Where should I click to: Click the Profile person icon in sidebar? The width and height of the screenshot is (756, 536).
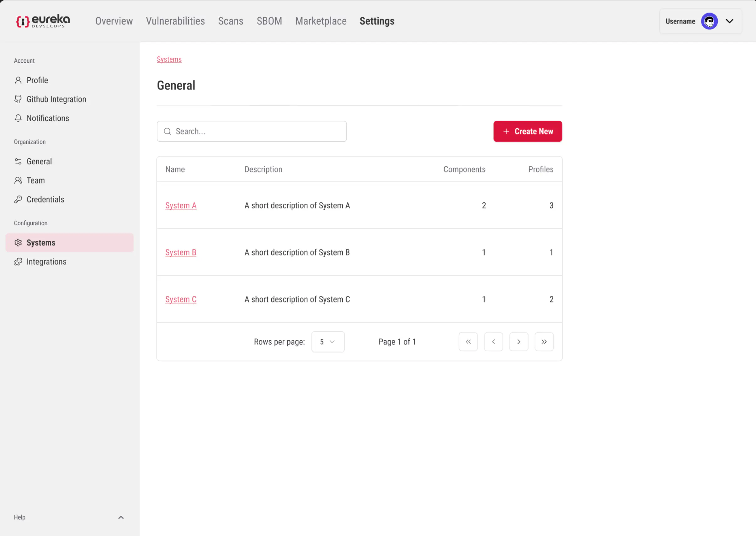[x=18, y=80]
